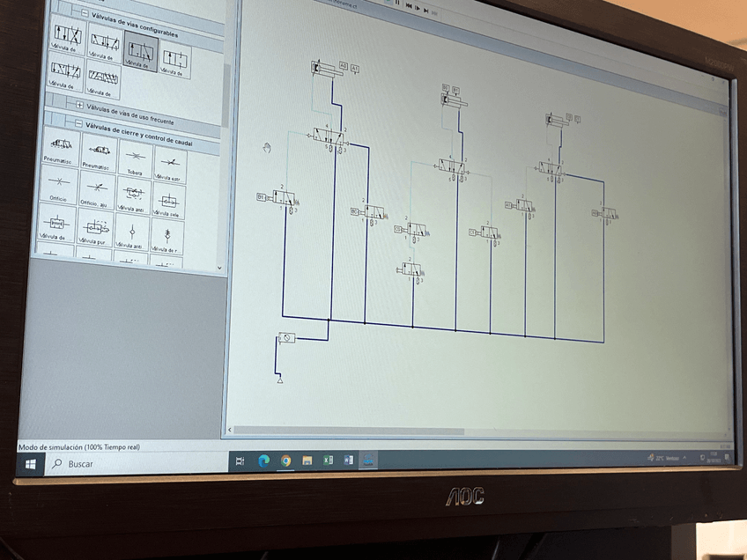Click the B1 sensor label on cylinder B
This screenshot has height=560, width=747.
pos(456,90)
